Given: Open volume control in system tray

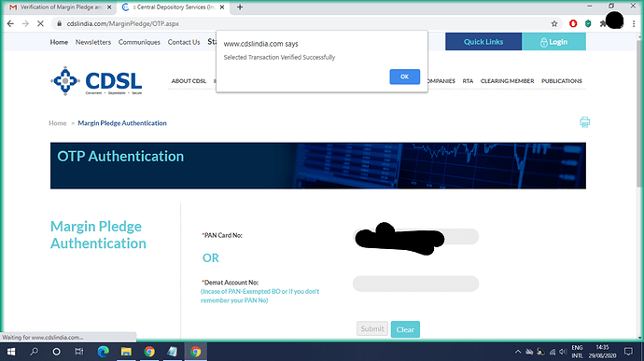Looking at the screenshot, I should [563, 352].
